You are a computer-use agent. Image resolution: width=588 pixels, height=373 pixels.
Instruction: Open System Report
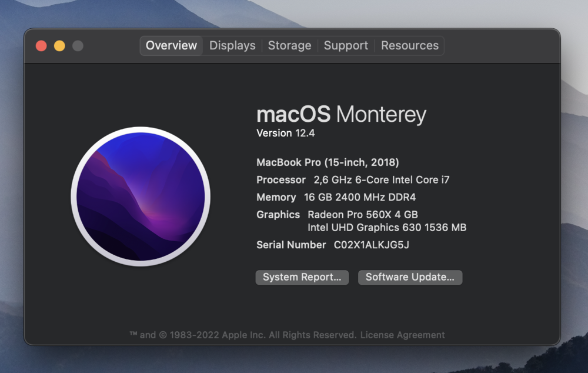302,277
